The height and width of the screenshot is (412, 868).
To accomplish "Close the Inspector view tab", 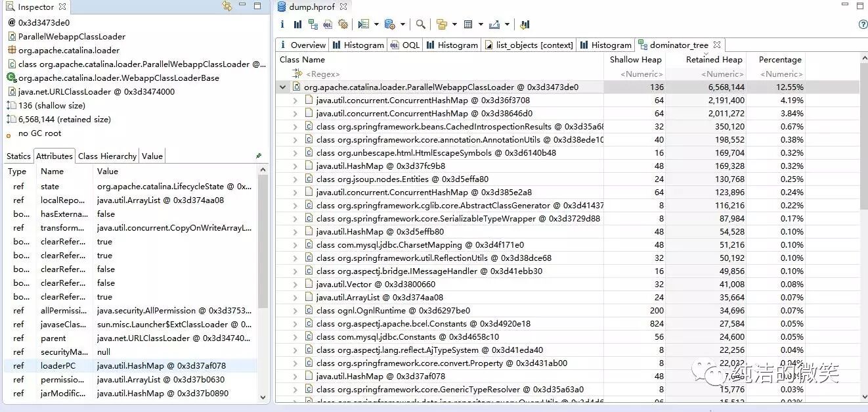I will tap(62, 7).
